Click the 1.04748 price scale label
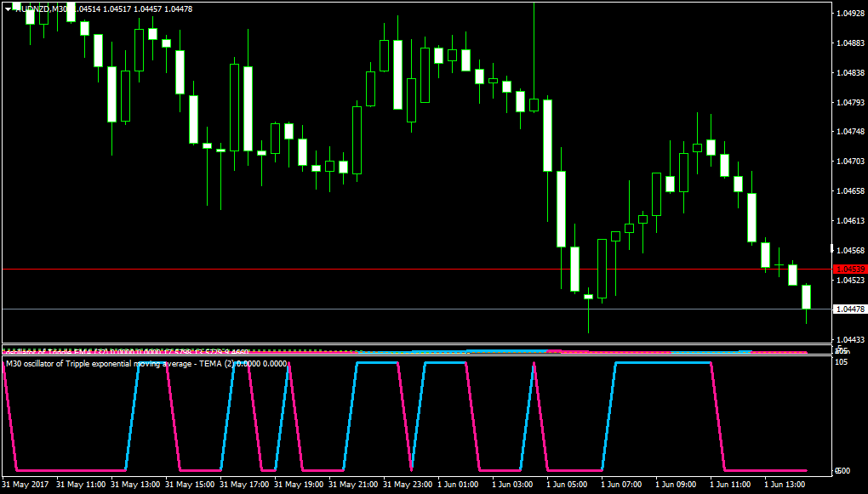The height and width of the screenshot is (494, 868). [x=851, y=132]
